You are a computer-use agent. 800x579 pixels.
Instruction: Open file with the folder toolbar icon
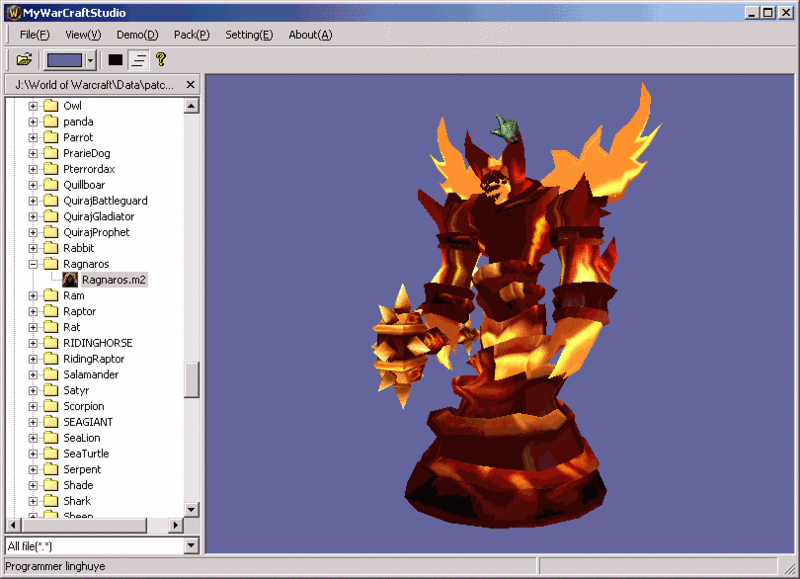pyautogui.click(x=24, y=60)
